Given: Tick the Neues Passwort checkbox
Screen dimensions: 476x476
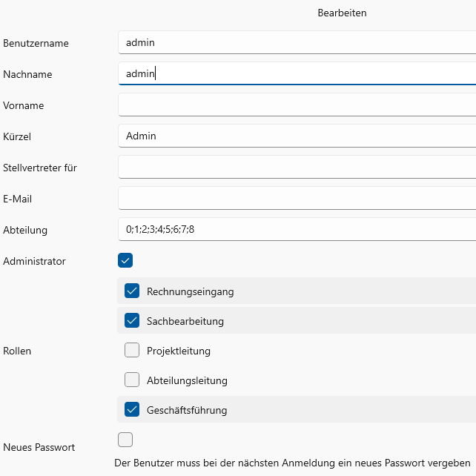Looking at the screenshot, I should (x=125, y=440).
